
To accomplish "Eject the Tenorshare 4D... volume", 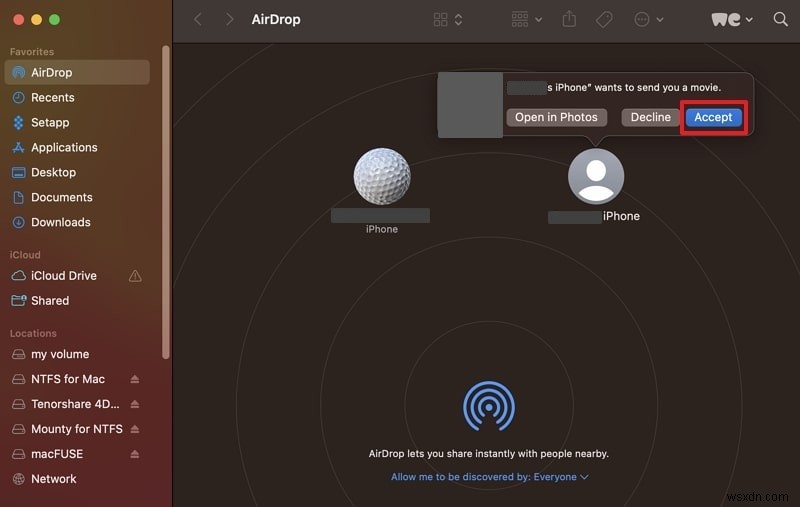I will coord(135,404).
